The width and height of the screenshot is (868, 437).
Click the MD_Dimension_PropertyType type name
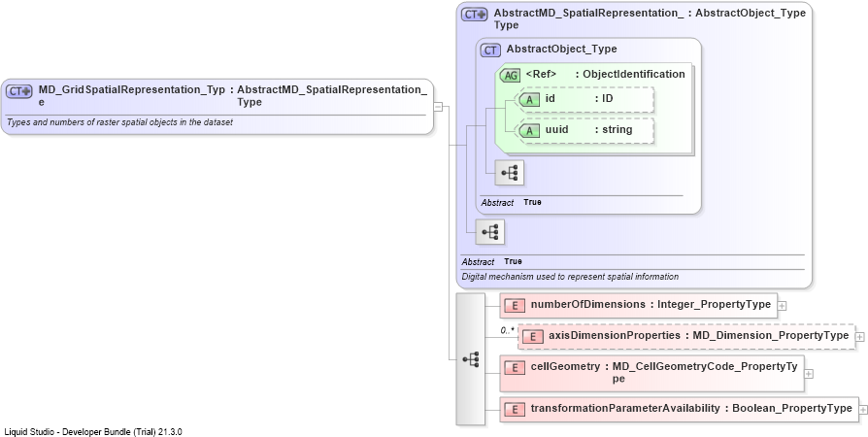(771, 335)
